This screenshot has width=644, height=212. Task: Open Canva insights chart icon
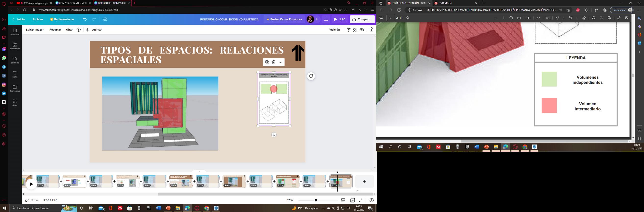326,19
